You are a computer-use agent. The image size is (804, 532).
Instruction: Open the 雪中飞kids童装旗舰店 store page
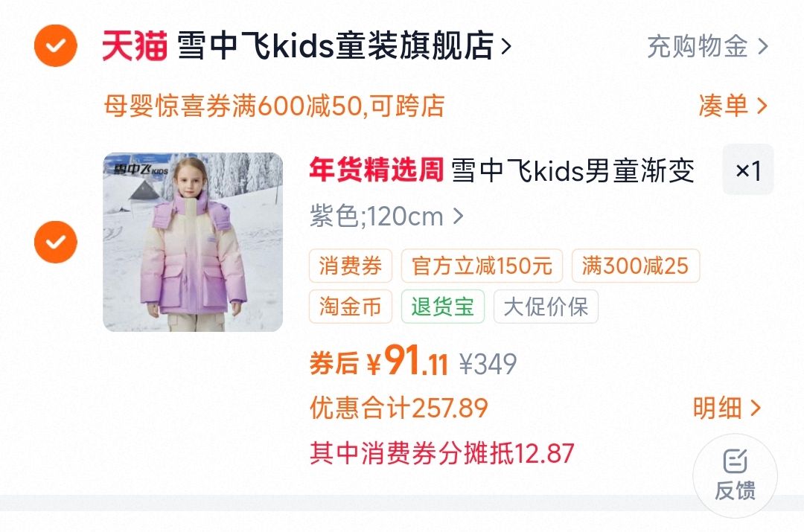pos(335,45)
